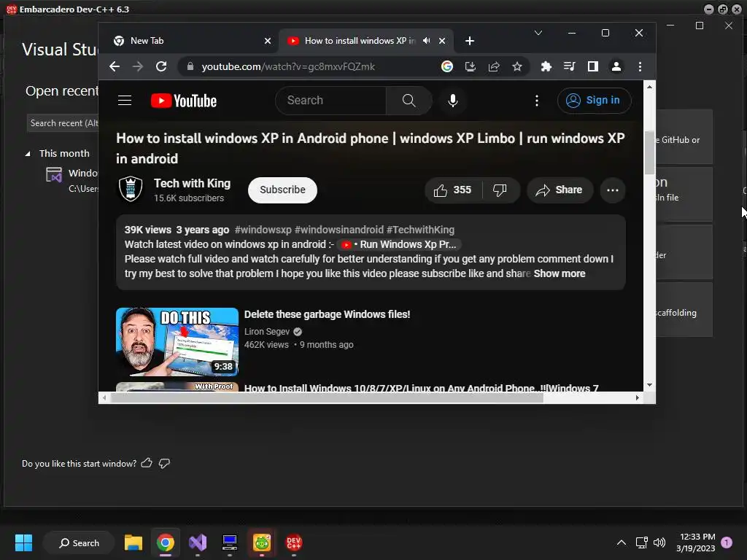The width and height of the screenshot is (747, 560).
Task: Open Chrome extensions puzzle icon
Action: [546, 66]
